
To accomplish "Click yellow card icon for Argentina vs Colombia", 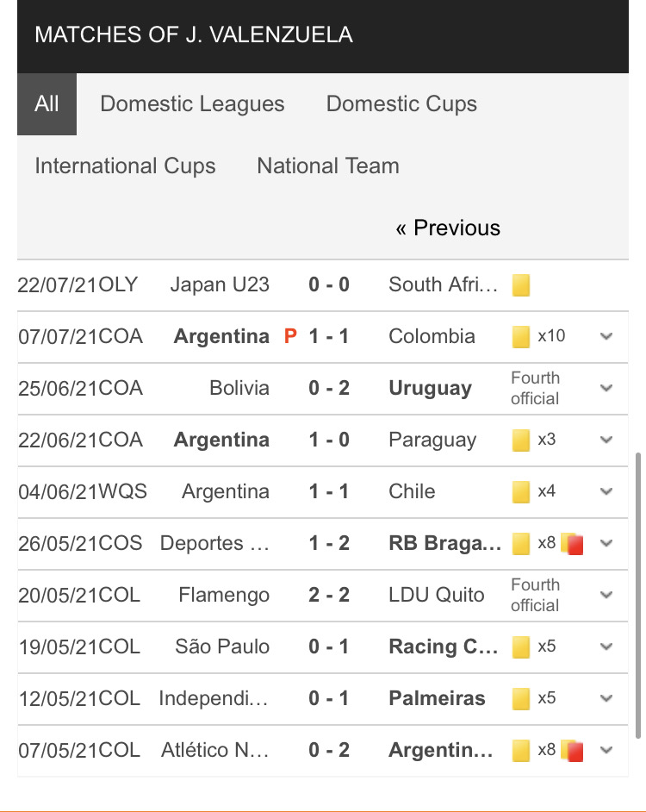I will point(521,337).
